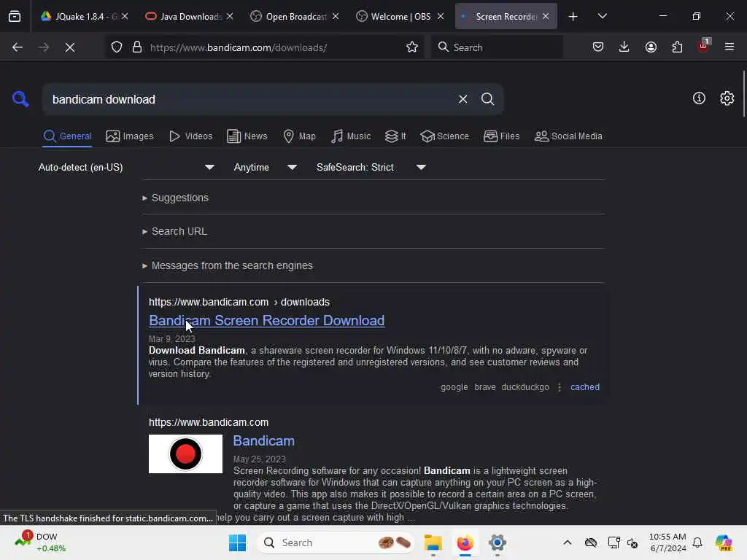
Task: Open File Explorer from taskbar
Action: (x=433, y=542)
